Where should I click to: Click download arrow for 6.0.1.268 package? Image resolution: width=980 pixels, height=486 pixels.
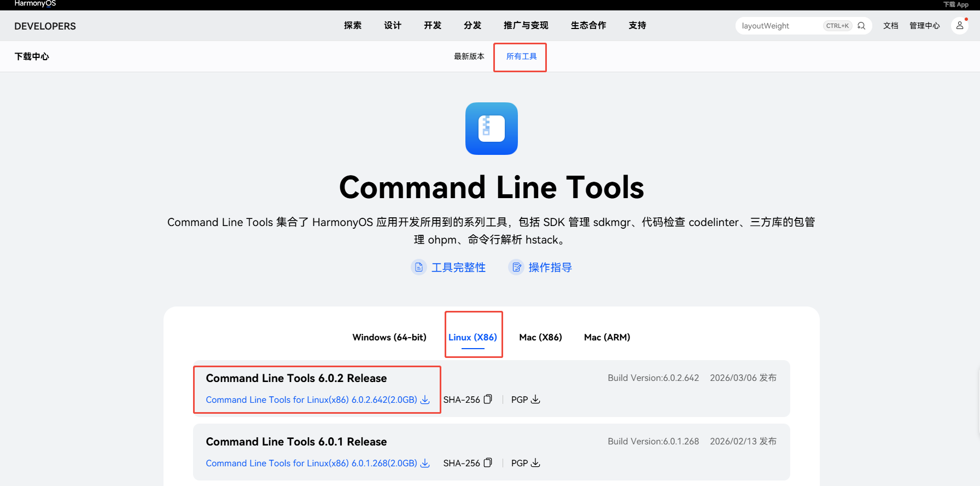tap(425, 464)
